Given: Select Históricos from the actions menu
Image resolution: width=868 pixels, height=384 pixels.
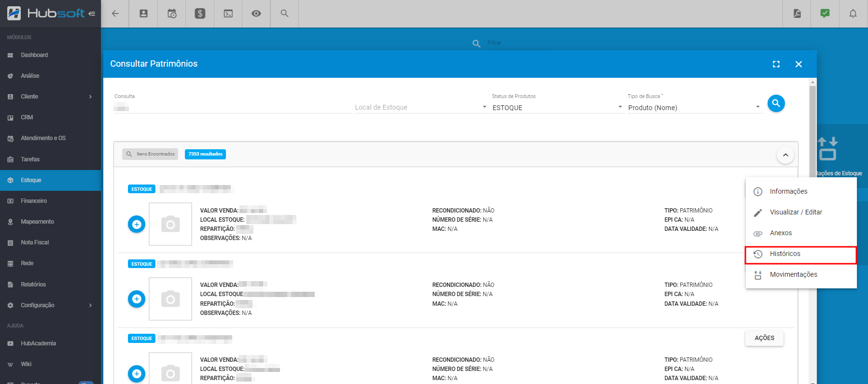Looking at the screenshot, I should point(801,255).
